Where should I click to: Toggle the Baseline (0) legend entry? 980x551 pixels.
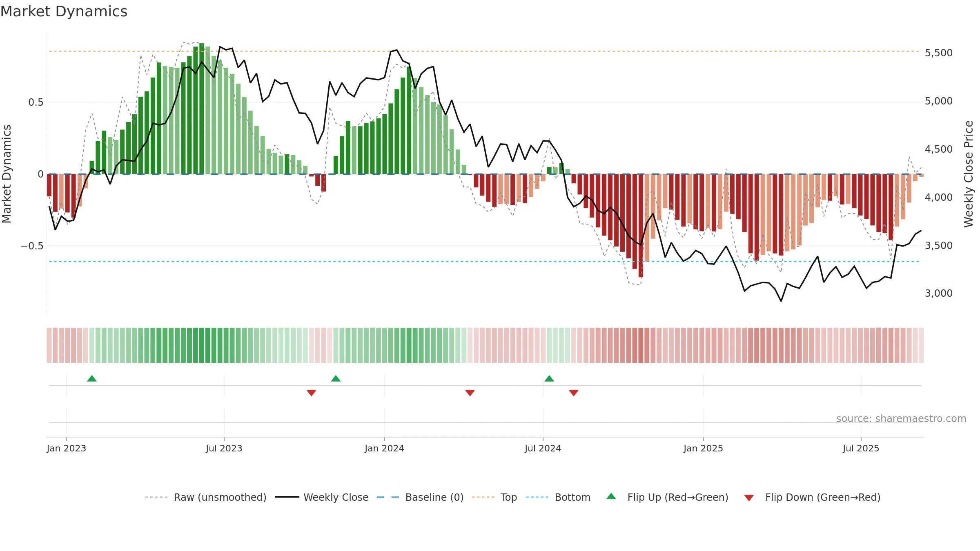420,497
